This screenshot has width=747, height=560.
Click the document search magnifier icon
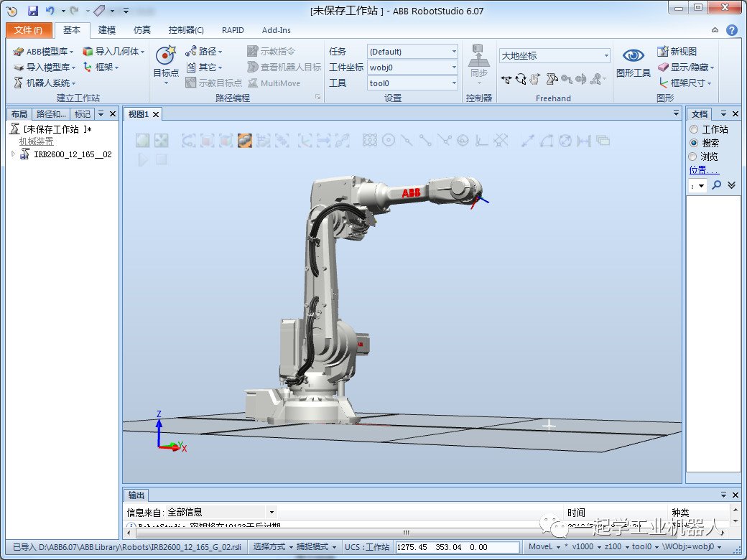(717, 185)
